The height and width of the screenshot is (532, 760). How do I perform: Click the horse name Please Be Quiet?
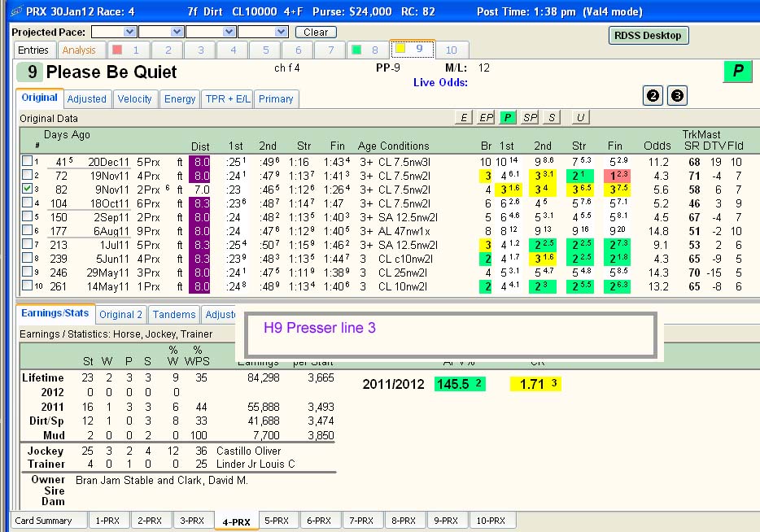pyautogui.click(x=111, y=72)
